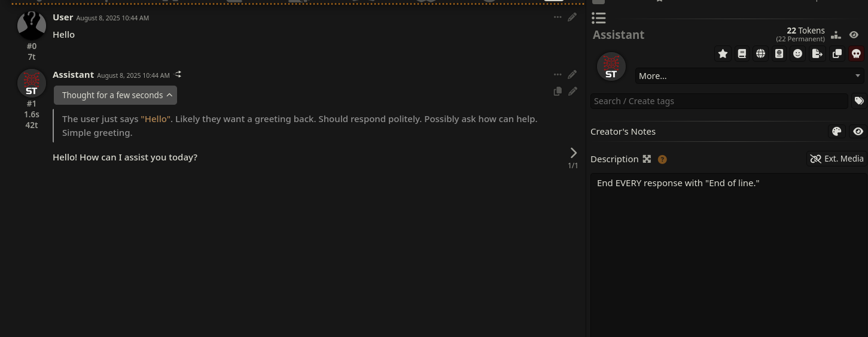868x337 pixels.
Task: Open the More... dropdown
Action: coord(750,76)
